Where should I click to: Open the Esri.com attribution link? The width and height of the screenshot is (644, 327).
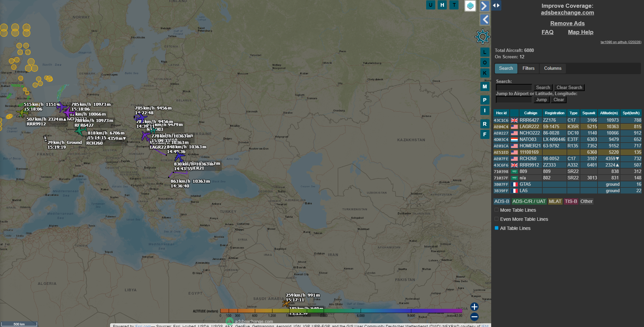pos(143,326)
